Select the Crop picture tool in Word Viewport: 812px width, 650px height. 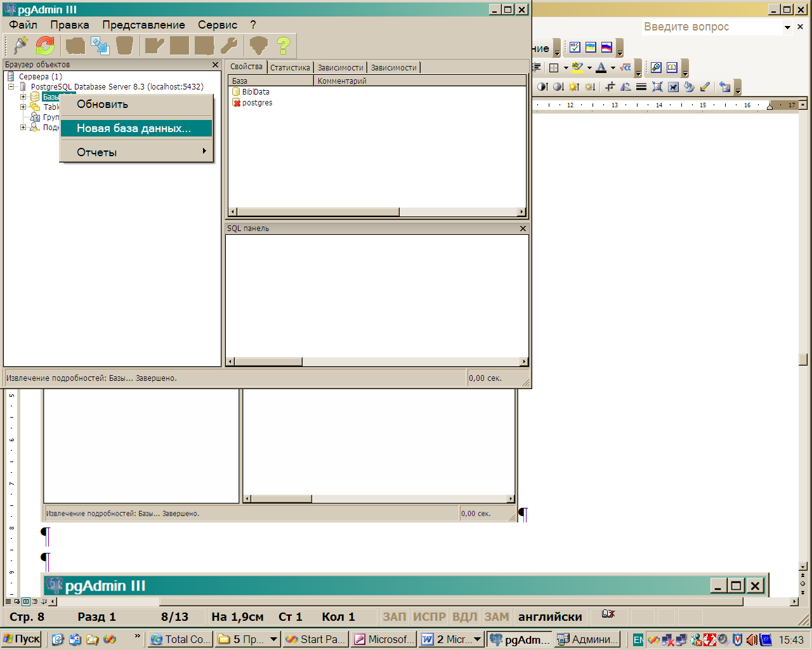[x=610, y=87]
